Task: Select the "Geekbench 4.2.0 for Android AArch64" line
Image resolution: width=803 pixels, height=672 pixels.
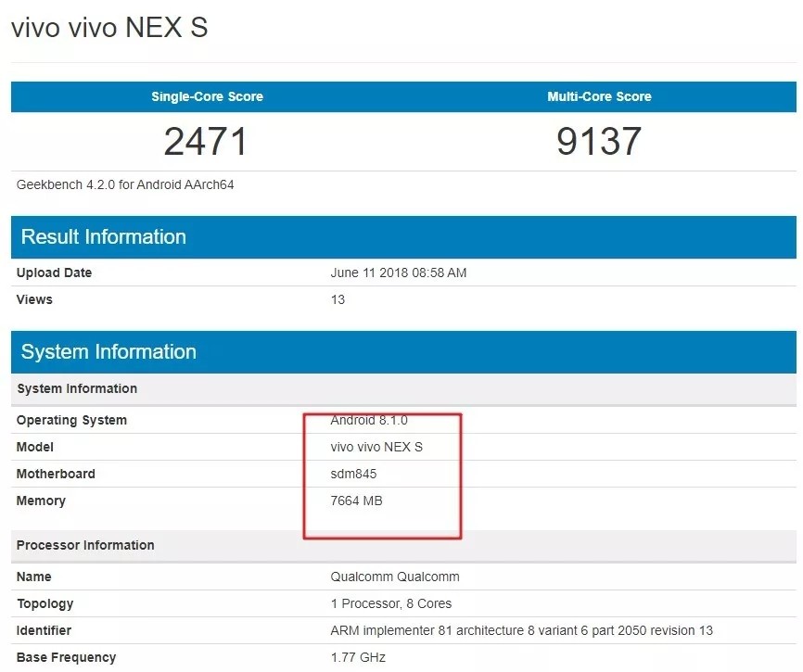Action: click(125, 184)
